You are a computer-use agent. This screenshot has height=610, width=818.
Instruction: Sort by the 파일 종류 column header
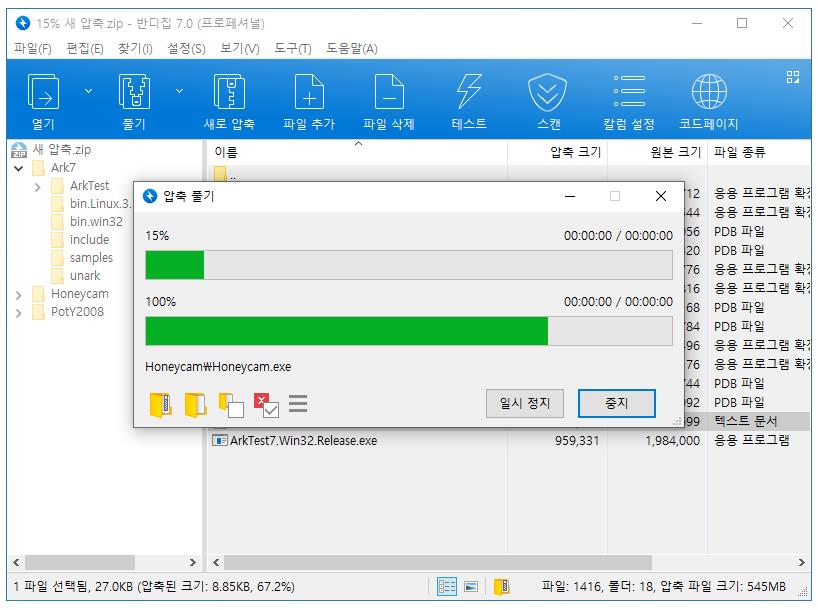[759, 152]
